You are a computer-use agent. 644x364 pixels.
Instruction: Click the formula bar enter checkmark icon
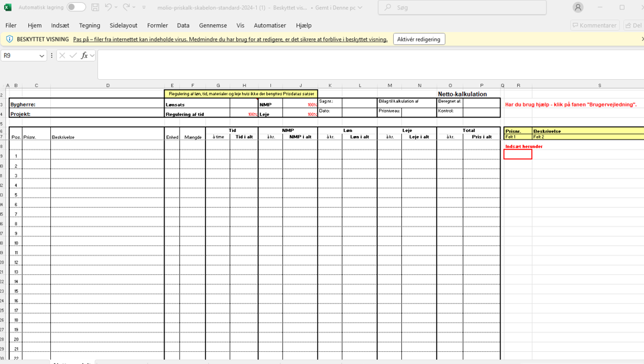click(73, 56)
